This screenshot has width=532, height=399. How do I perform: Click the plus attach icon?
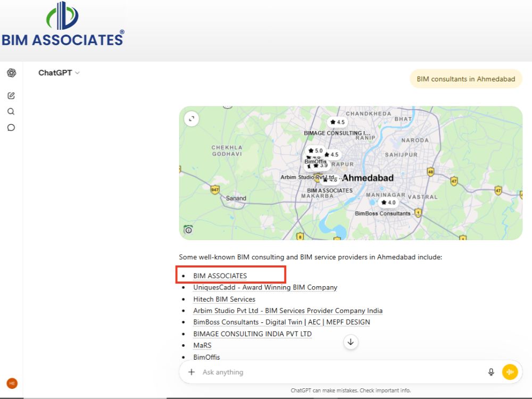192,372
